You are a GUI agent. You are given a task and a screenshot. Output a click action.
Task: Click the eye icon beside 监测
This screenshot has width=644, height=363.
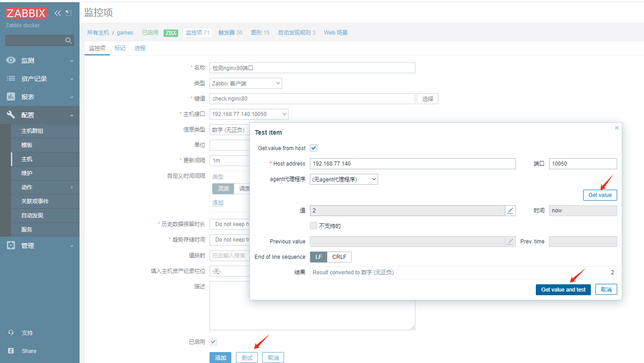tap(11, 60)
